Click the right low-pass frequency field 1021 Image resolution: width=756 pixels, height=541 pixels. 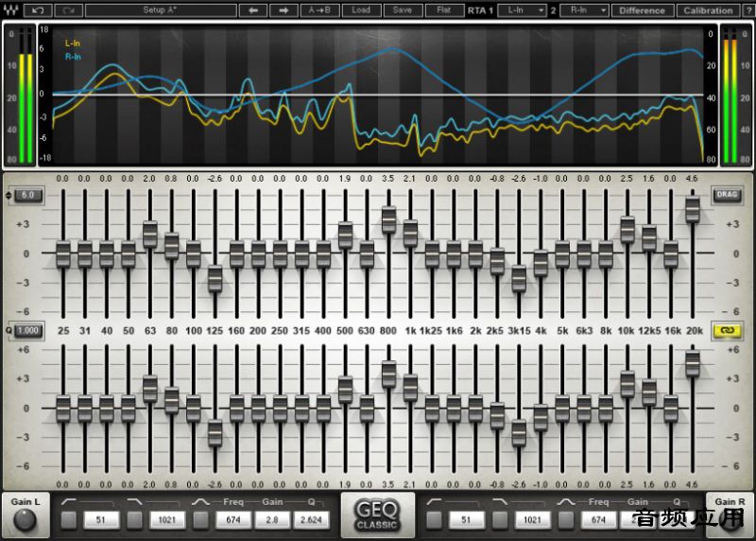coord(532,520)
